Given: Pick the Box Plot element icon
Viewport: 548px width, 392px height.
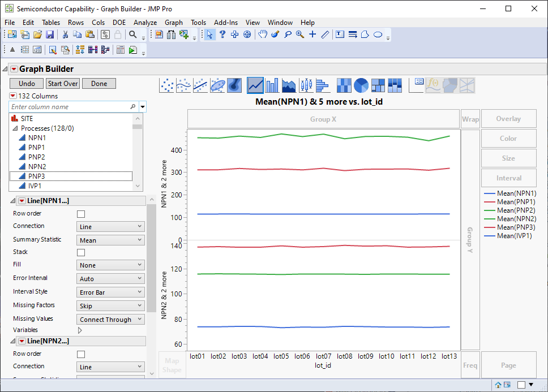Looking at the screenshot, I should pos(306,85).
